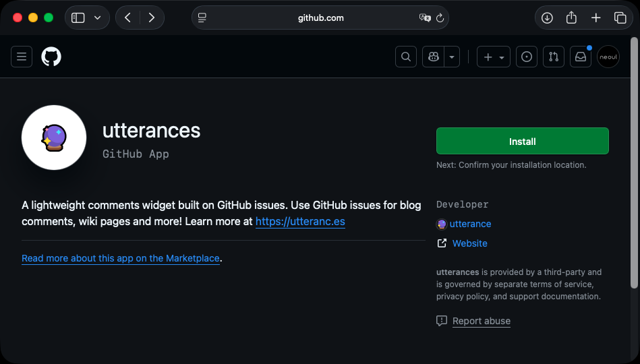
Task: Open pull requests icon in header
Action: click(x=554, y=57)
